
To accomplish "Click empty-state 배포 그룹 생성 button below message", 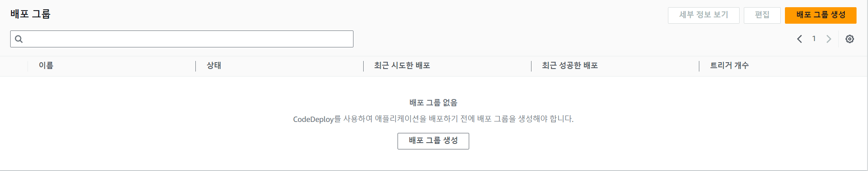I will (x=433, y=141).
